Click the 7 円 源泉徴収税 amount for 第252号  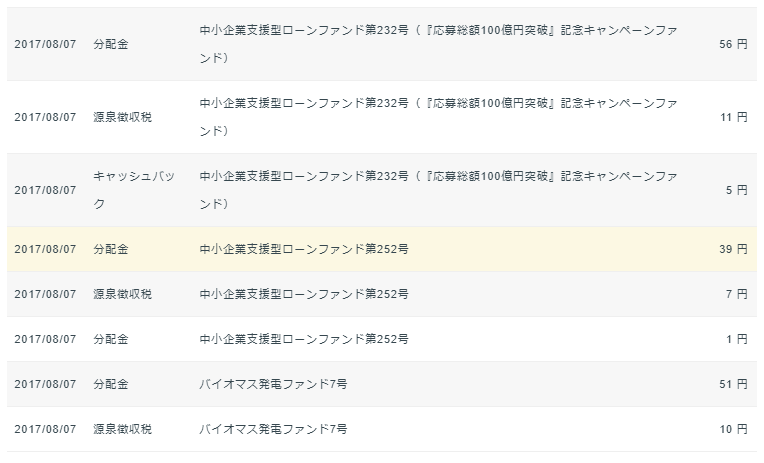pyautogui.click(x=736, y=294)
